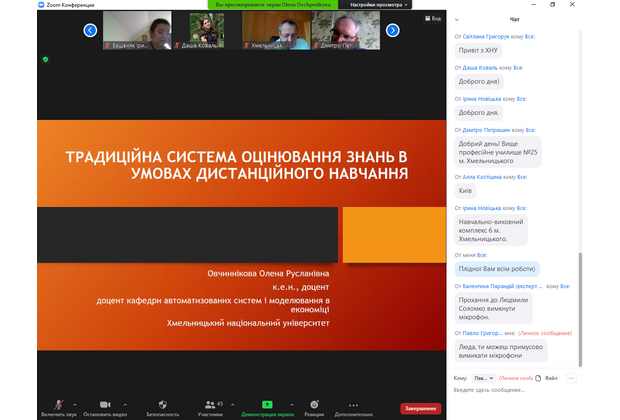620x420 pixels.
Task: Open the Участники participants list
Action: pos(210,404)
